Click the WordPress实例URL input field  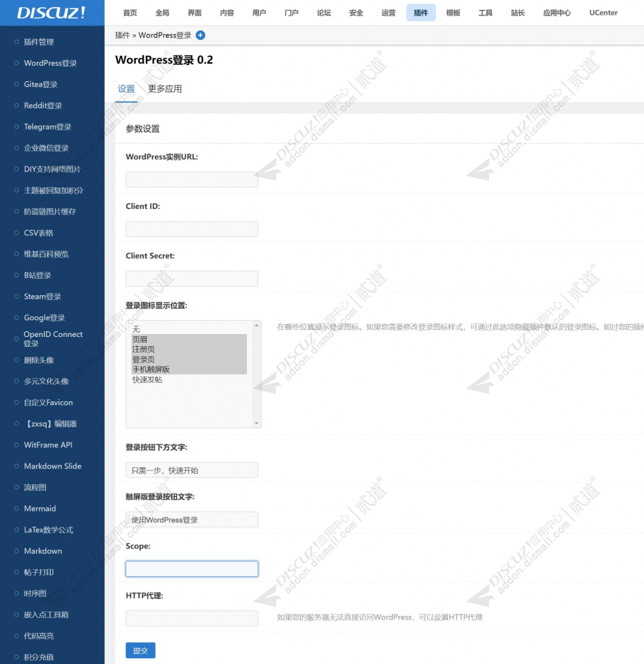tap(192, 180)
